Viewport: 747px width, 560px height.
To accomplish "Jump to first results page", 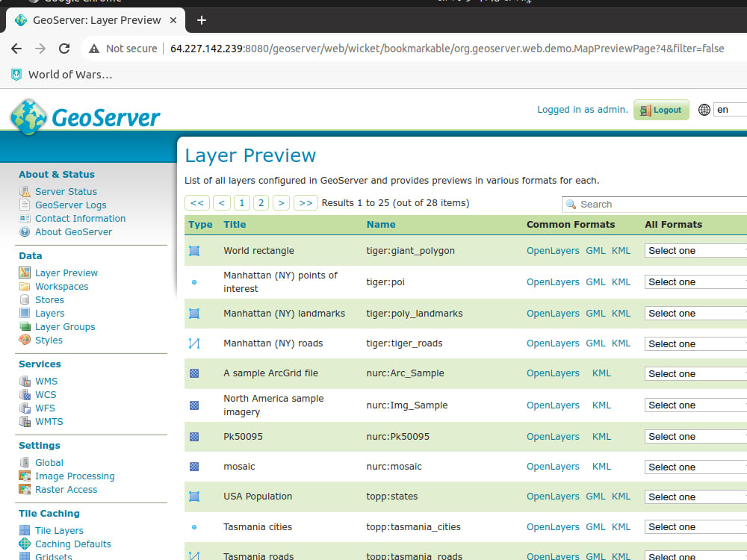I will click(197, 203).
